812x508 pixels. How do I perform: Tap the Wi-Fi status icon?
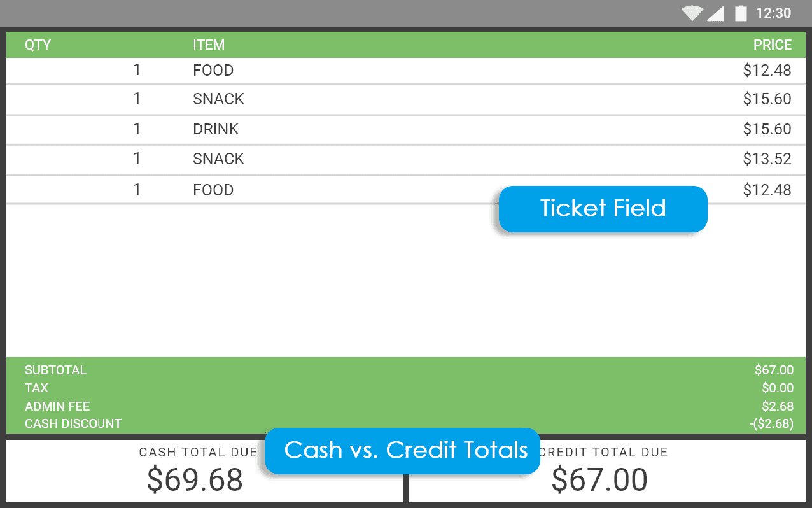pos(692,13)
